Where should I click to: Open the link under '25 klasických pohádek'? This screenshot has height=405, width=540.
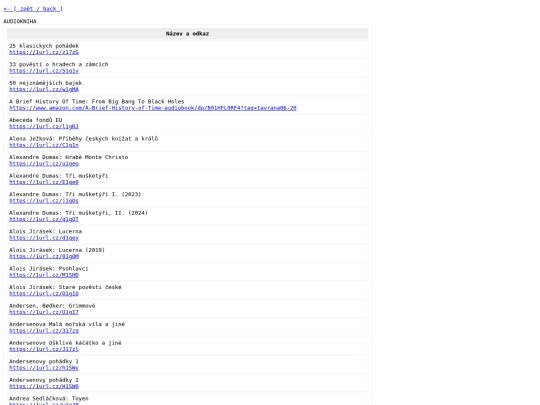(44, 52)
